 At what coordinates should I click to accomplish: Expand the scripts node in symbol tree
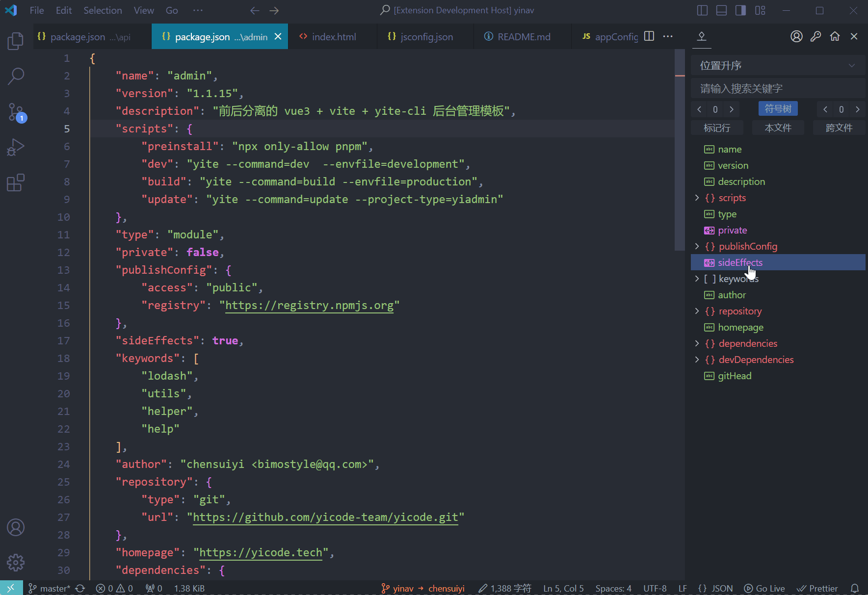pyautogui.click(x=697, y=198)
